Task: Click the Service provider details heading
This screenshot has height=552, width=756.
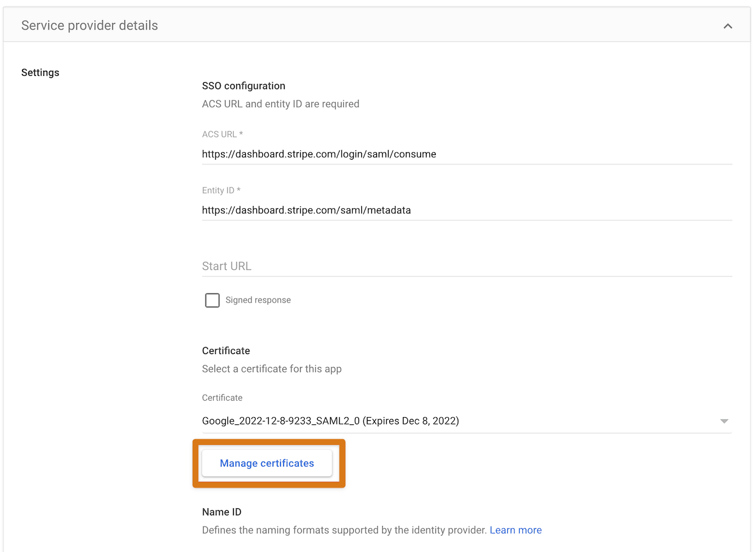Action: pos(90,25)
